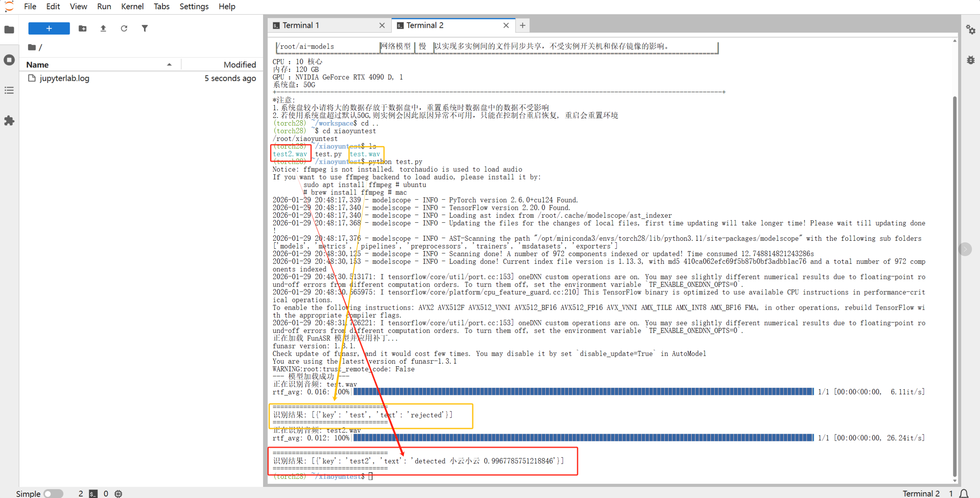
Task: Click the kernel chip icon in status bar
Action: (x=118, y=494)
